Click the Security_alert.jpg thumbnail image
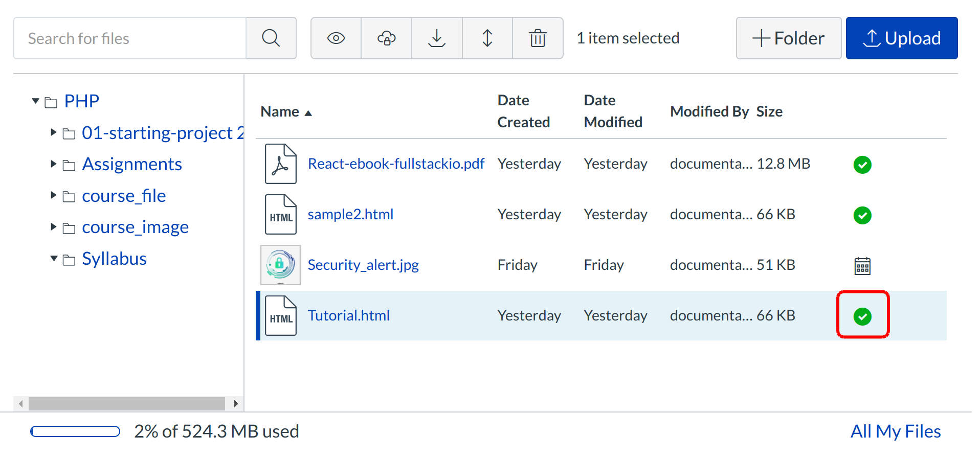This screenshot has width=980, height=459. (280, 265)
